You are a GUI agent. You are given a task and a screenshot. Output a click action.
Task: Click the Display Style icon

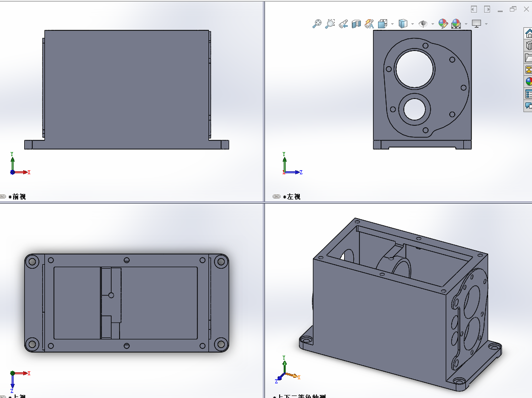tap(403, 24)
